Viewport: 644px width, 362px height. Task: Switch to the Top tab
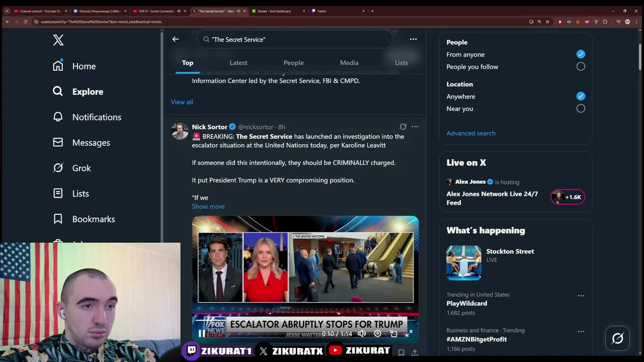pyautogui.click(x=188, y=63)
